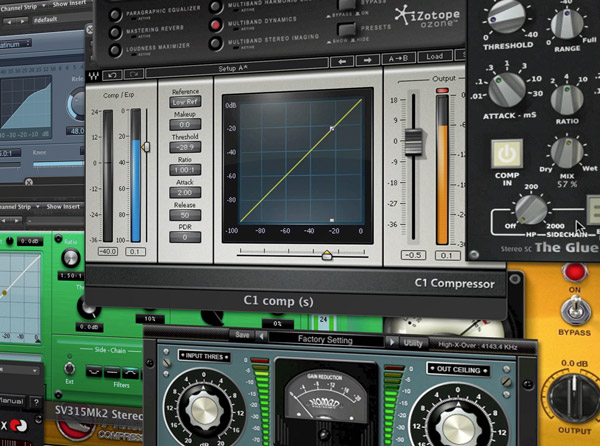Toggle the Ext side-chain switch
Image resolution: width=600 pixels, height=446 pixels.
pyautogui.click(x=69, y=368)
